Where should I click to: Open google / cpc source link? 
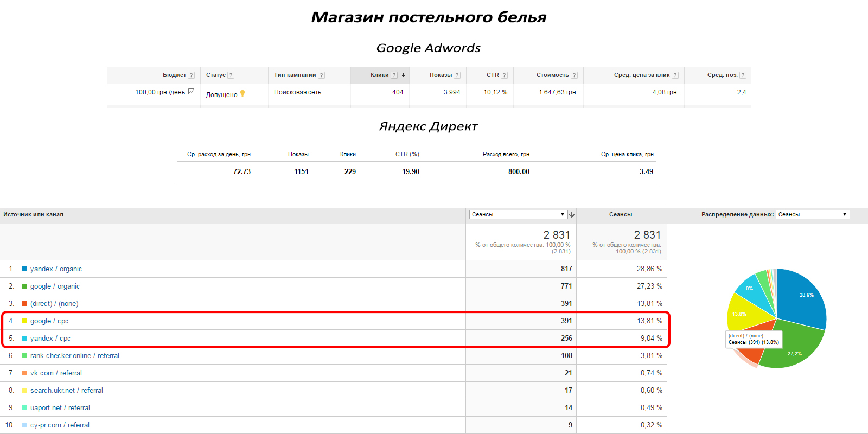pos(49,321)
